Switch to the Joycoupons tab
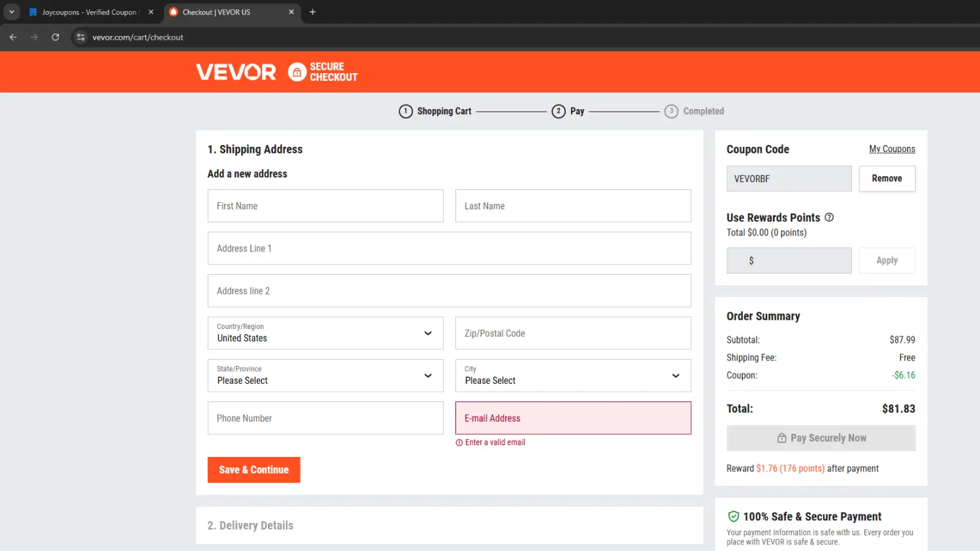 tap(88, 12)
